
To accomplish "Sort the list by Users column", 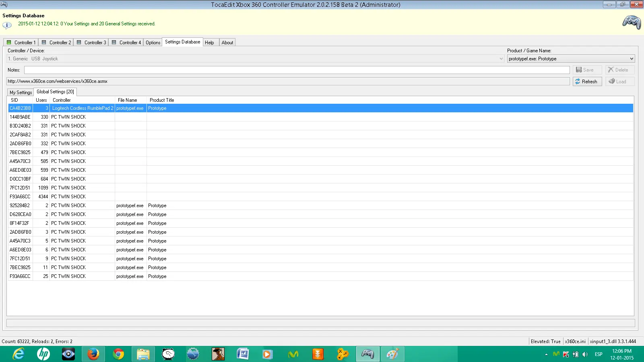I will pyautogui.click(x=41, y=100).
